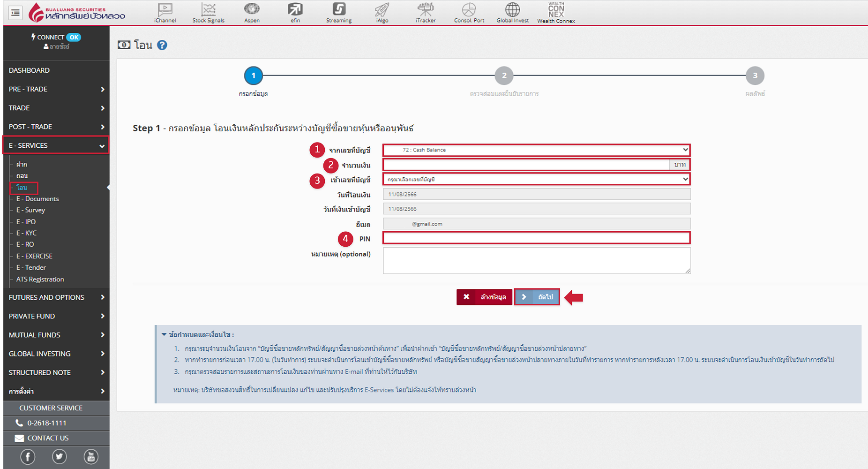Toggle the hamburger menu button
This screenshot has height=469, width=868.
15,13
